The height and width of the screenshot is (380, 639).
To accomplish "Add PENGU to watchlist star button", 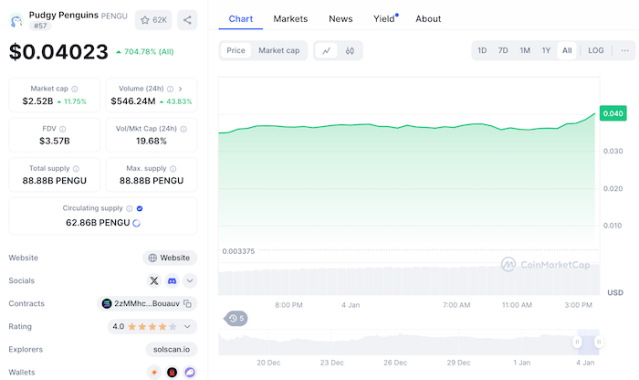I will tap(154, 20).
